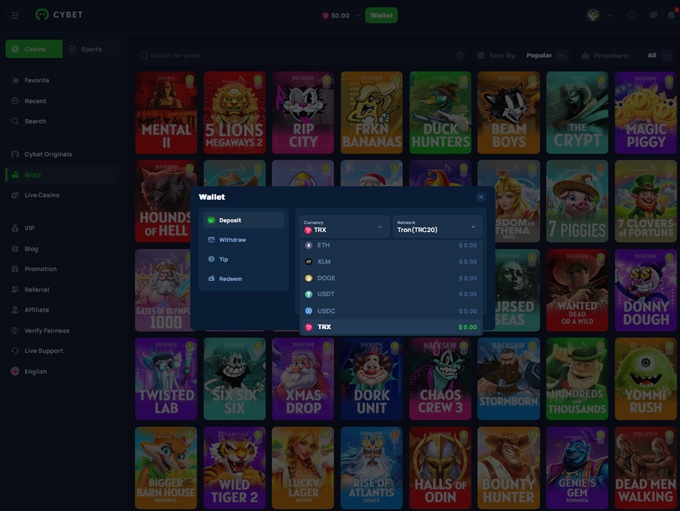This screenshot has height=511, width=680.
Task: Collapse the Currency dropdown showing TRX
Action: pos(345,227)
